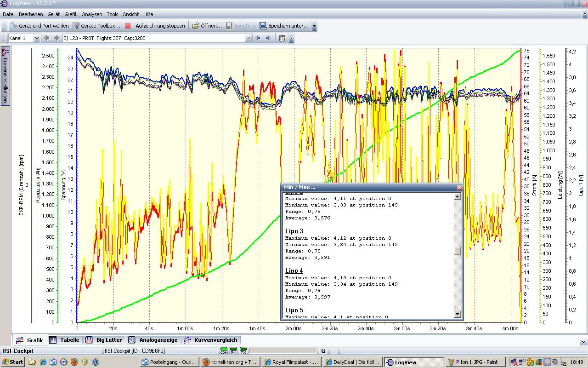Click the Spannung [V] axis label
The width and height of the screenshot is (588, 368).
(x=63, y=185)
